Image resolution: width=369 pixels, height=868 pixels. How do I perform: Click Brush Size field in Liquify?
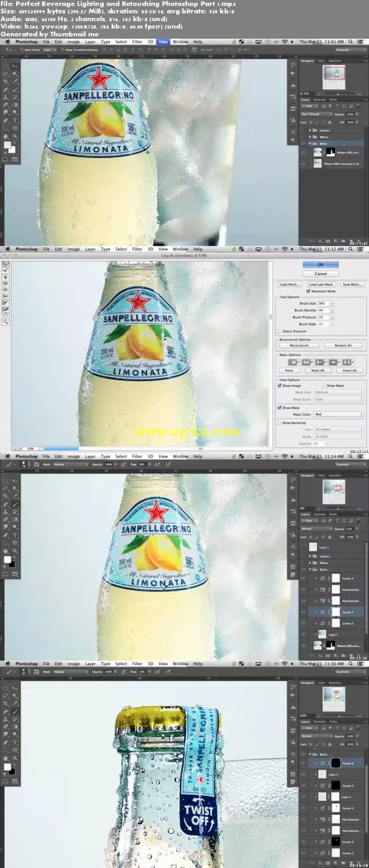(x=324, y=303)
